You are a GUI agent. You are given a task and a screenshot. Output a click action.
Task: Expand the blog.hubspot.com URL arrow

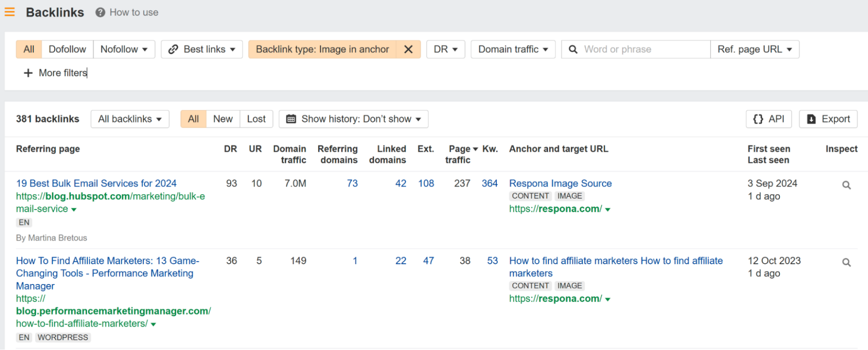[74, 210]
